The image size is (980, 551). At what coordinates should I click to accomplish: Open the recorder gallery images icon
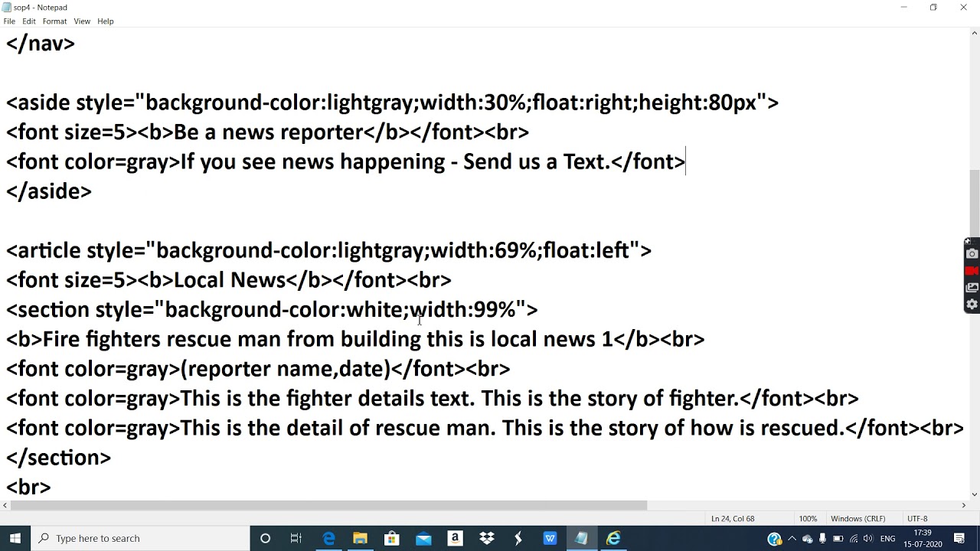click(972, 288)
